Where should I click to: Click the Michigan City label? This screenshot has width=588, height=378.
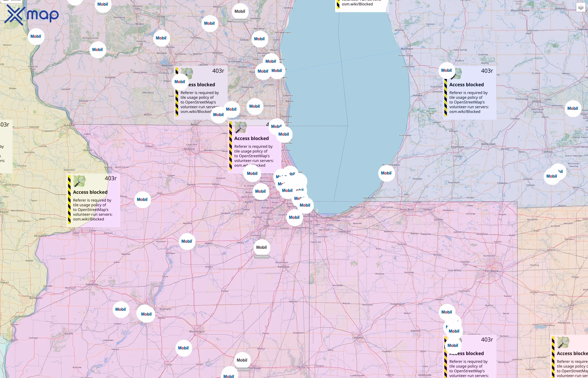coord(358,207)
